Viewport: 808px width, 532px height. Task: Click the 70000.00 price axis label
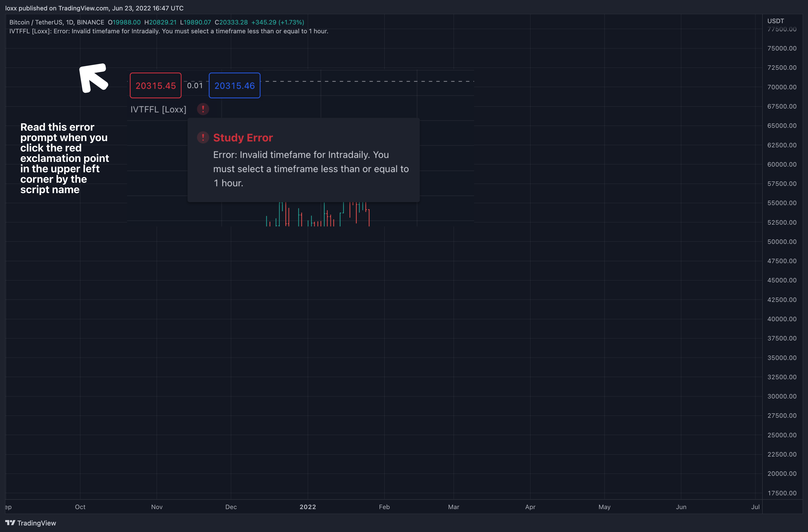pyautogui.click(x=782, y=87)
